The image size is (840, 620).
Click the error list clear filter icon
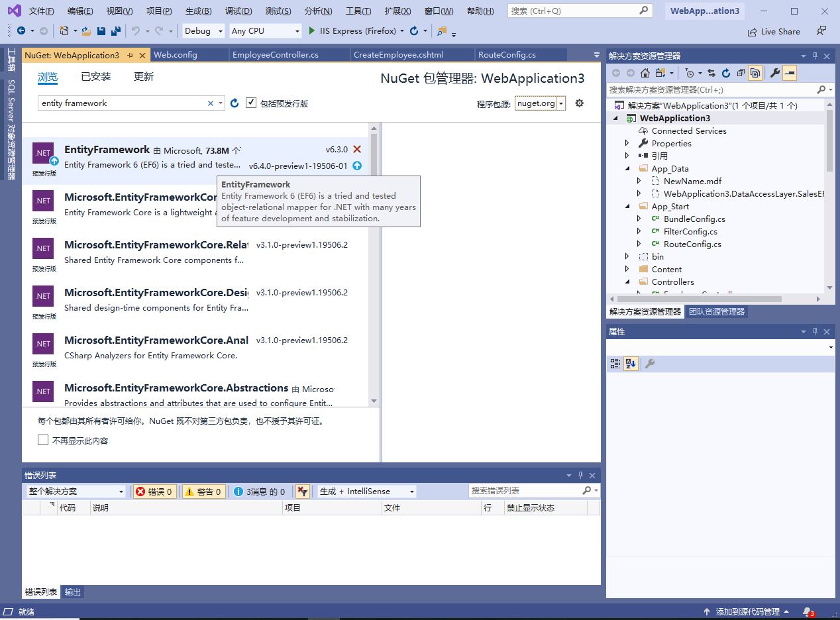[302, 491]
